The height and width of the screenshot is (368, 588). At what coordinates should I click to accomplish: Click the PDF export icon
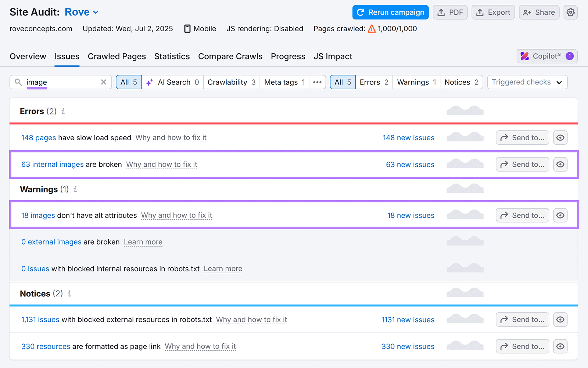(x=450, y=12)
